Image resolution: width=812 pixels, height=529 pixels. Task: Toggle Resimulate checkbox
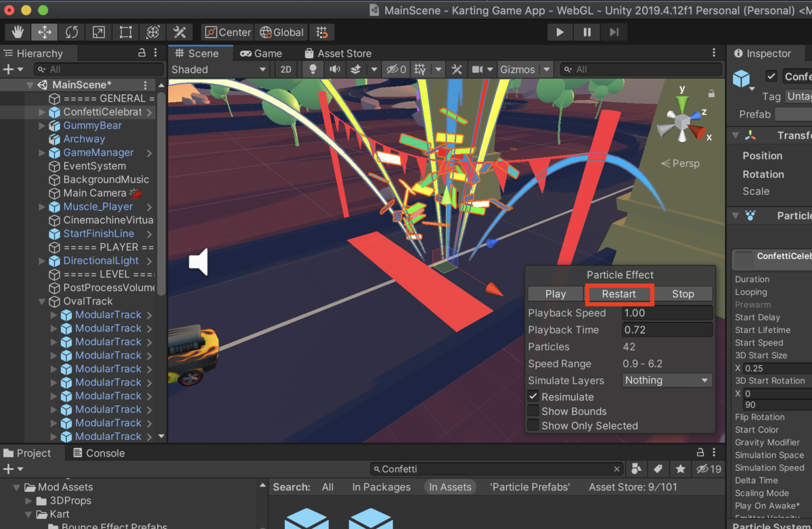(533, 396)
